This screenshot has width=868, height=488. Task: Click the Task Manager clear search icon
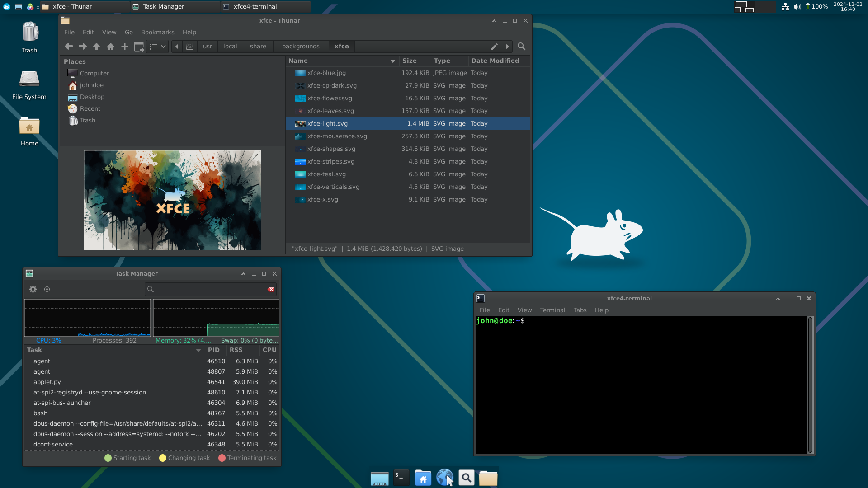271,289
